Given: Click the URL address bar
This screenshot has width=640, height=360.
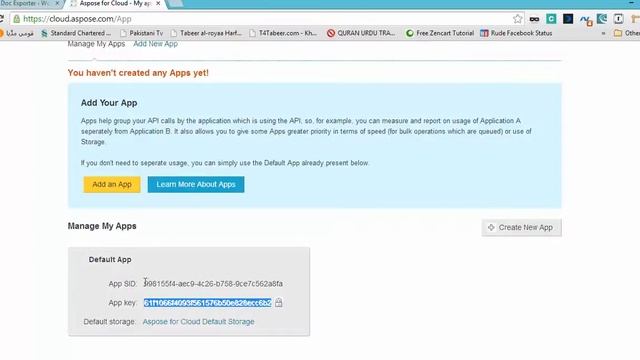Looking at the screenshot, I should click(x=261, y=19).
